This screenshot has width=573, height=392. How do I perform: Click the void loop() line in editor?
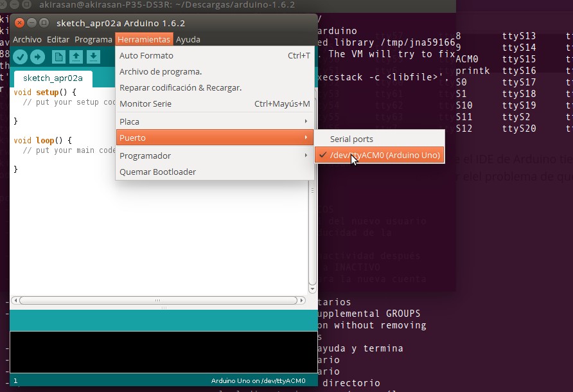(43, 141)
